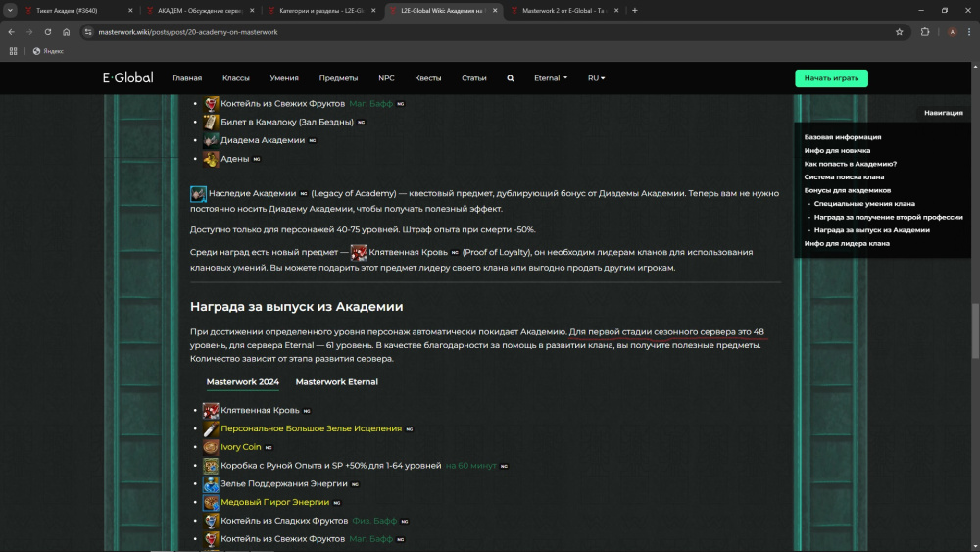This screenshot has height=552, width=980.
Task: Expand the RU language dropdown
Action: click(596, 78)
